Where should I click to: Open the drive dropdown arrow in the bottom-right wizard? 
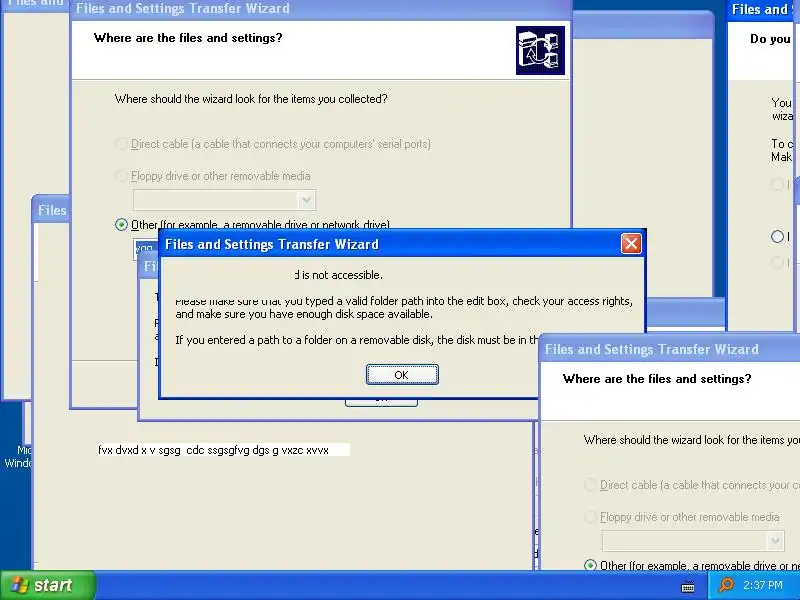point(775,541)
